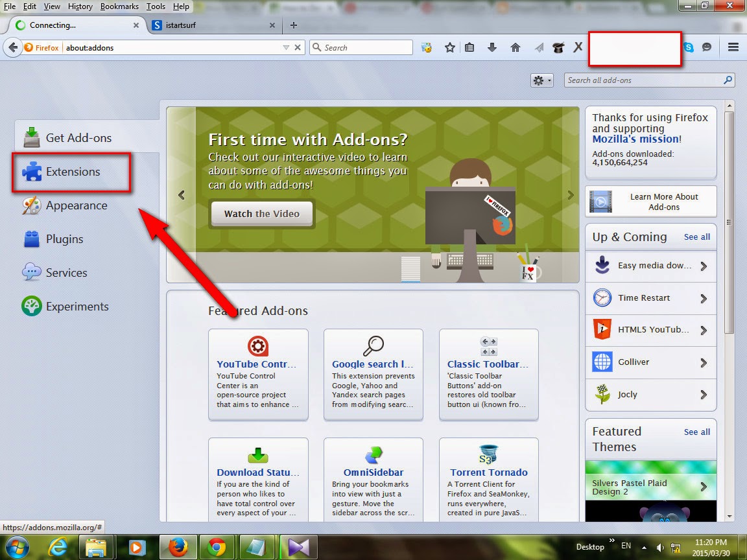
Task: Open the Downloads arrow icon
Action: (492, 47)
